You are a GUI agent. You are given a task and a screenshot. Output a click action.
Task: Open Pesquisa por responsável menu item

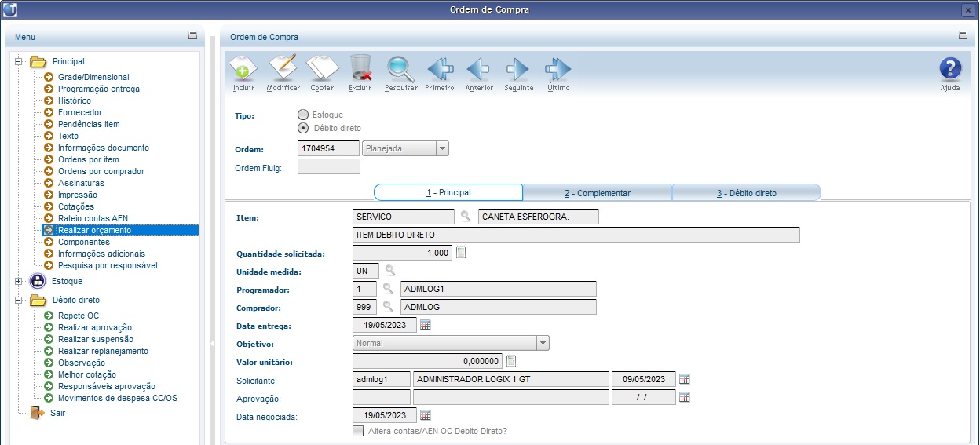tap(108, 265)
